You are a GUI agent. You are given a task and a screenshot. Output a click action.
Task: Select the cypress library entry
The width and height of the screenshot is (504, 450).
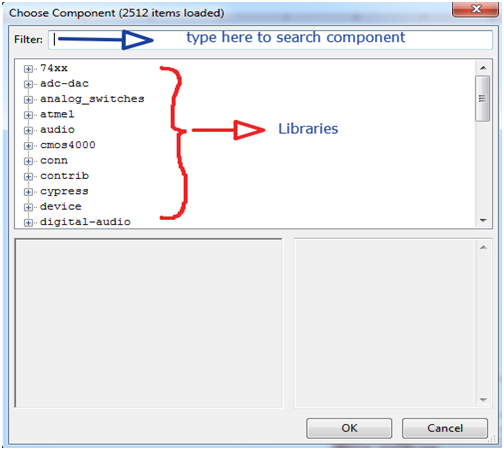coord(64,191)
